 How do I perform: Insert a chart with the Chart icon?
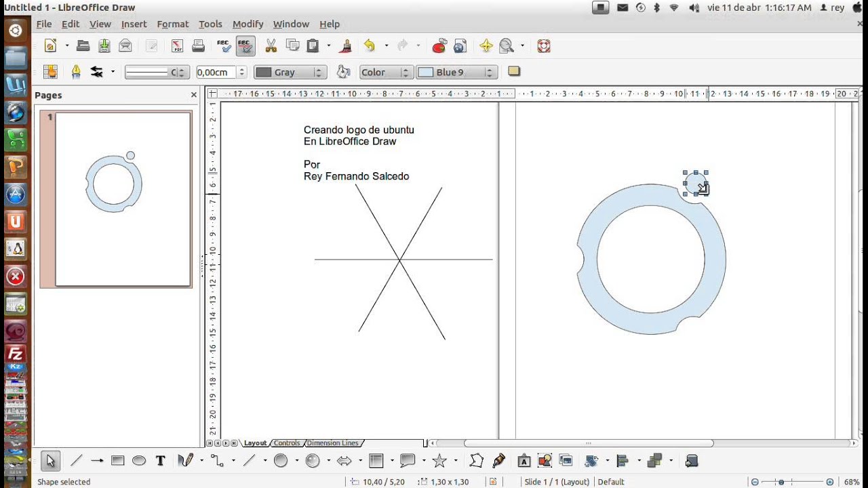(439, 46)
